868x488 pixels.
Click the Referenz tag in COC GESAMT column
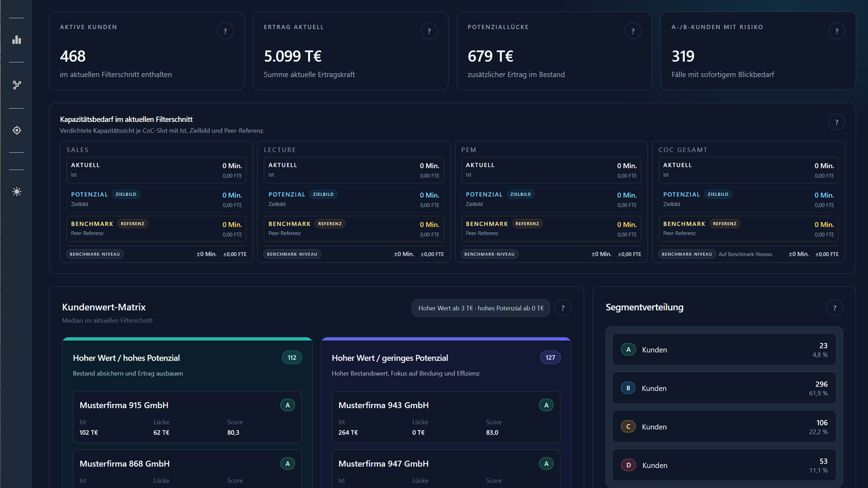(x=725, y=223)
